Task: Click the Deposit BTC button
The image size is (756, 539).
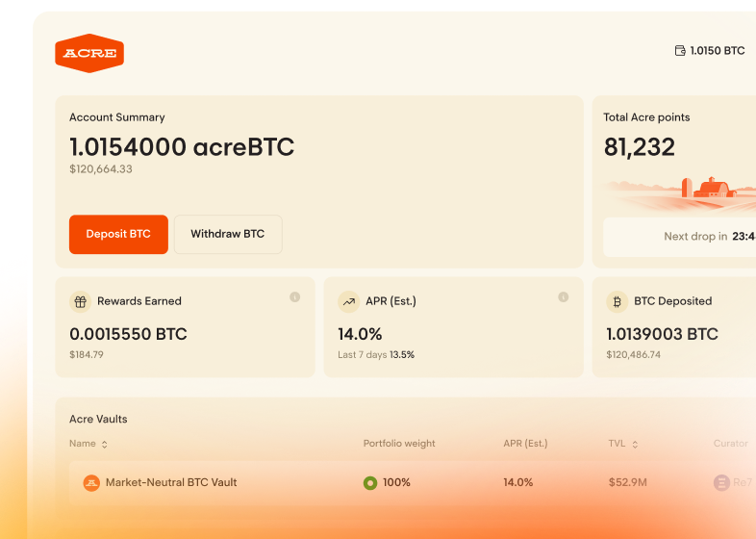Action: (118, 234)
